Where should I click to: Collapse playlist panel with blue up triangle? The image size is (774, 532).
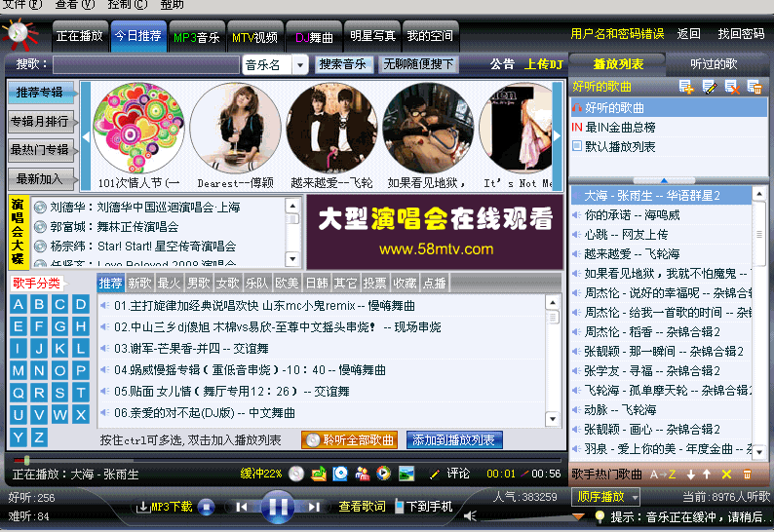coord(664,180)
